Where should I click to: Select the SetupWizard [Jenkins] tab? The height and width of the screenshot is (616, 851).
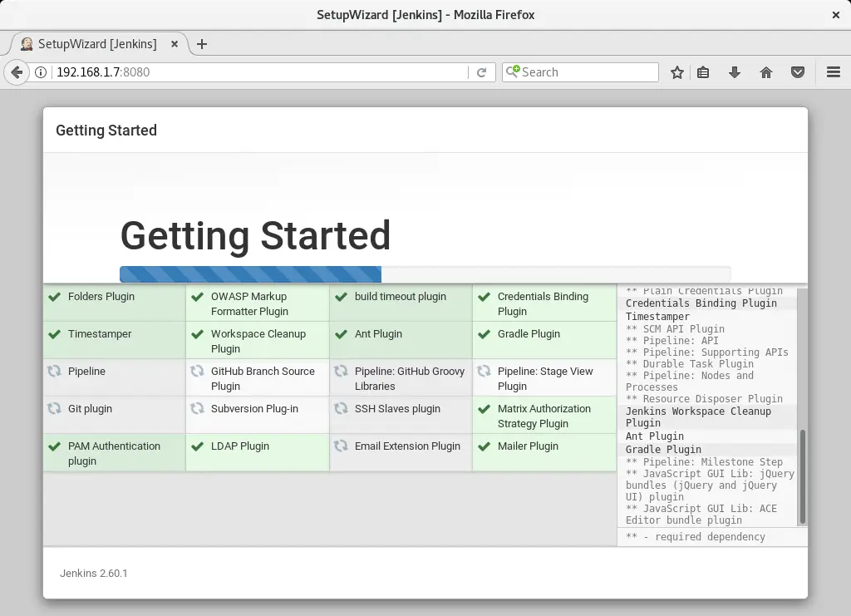98,44
